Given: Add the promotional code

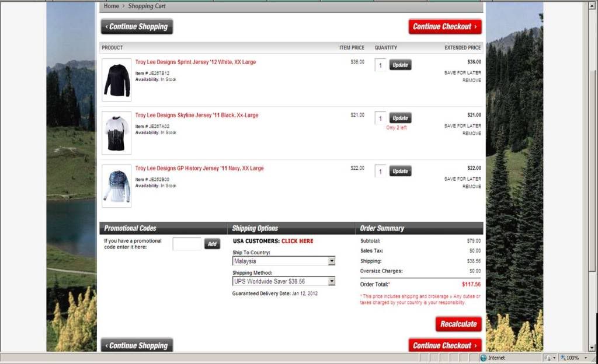Looking at the screenshot, I should (x=212, y=244).
